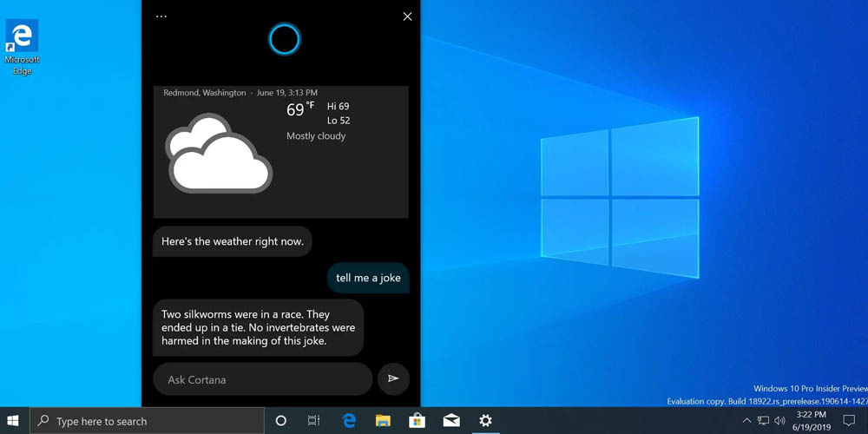Click the Cortana circle on the taskbar
The height and width of the screenshot is (434, 868).
click(x=280, y=421)
